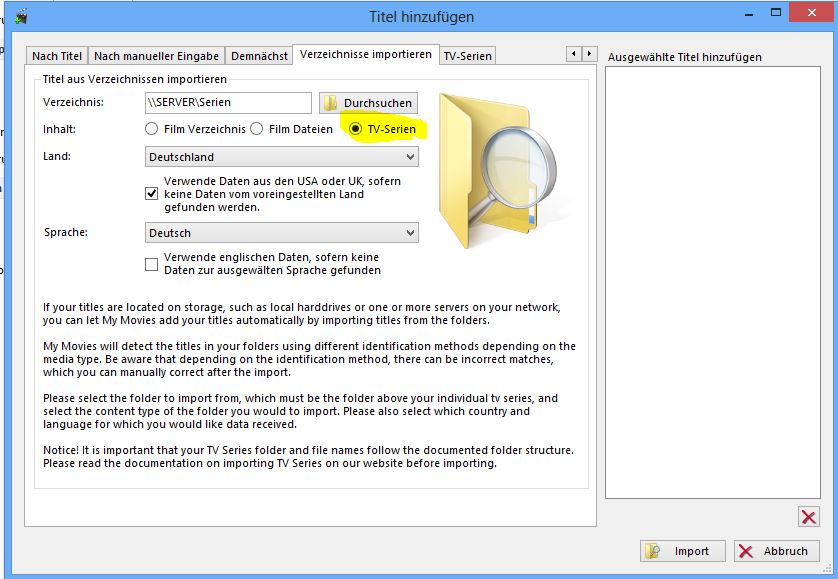Open the Land dropdown showing Deutschland
Viewport: 838px width, 579px height.
click(281, 157)
